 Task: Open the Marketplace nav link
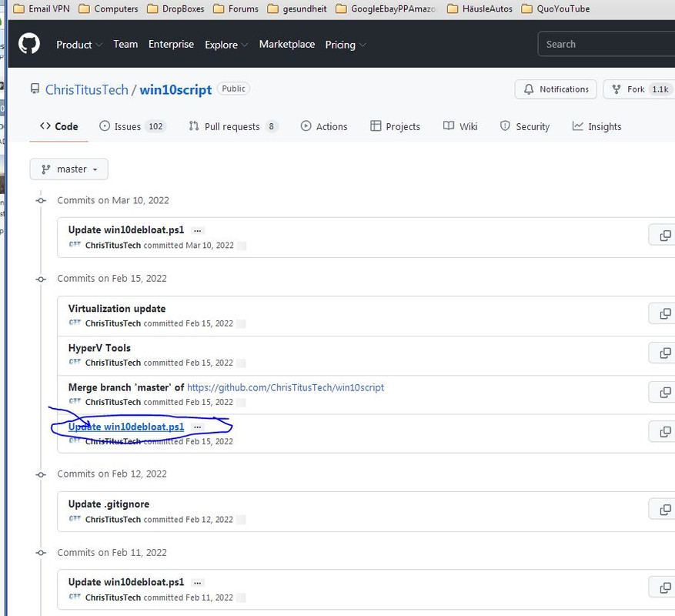pos(287,44)
